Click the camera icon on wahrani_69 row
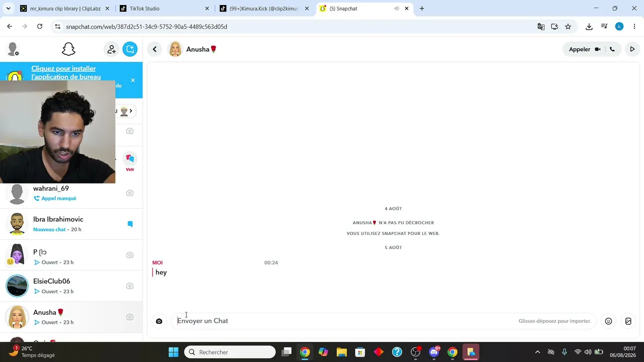This screenshot has height=362, width=644. pos(130,193)
